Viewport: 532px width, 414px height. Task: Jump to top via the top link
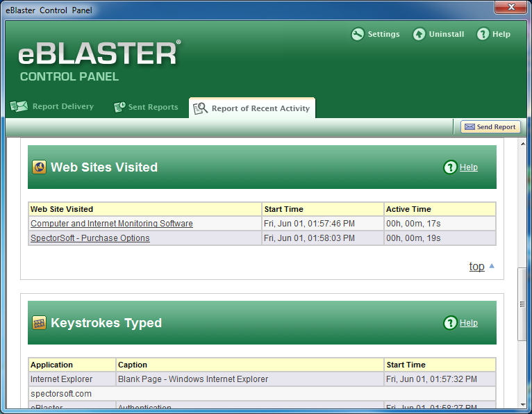pos(476,267)
